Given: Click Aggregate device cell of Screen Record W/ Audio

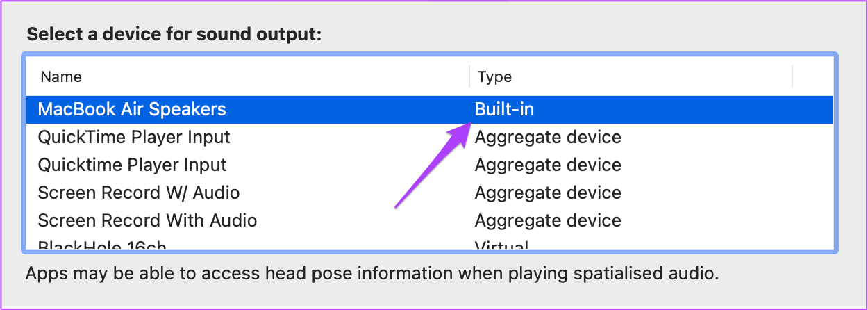Looking at the screenshot, I should click(548, 193).
